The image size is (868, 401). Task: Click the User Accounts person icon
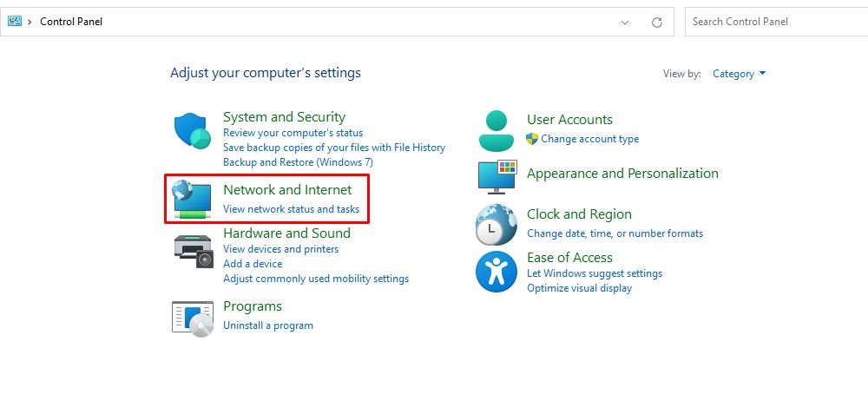click(496, 131)
